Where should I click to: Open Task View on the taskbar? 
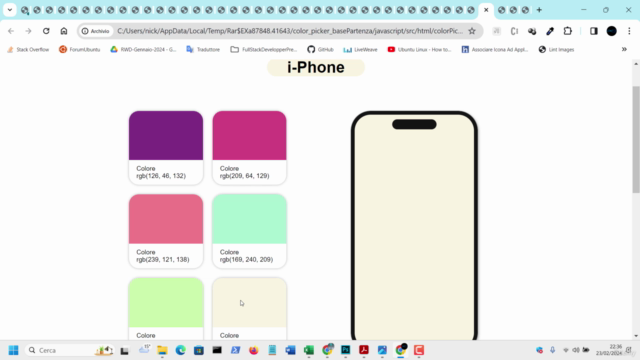tap(124, 350)
